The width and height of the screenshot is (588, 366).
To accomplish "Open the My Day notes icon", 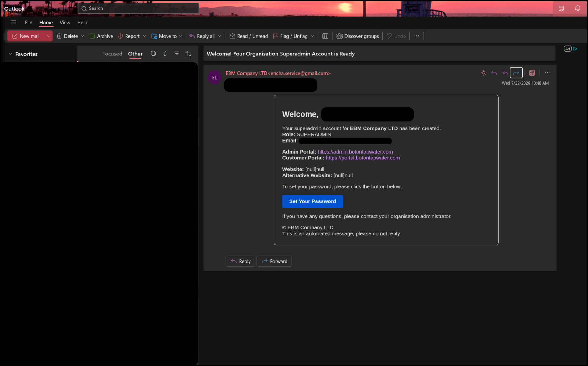I will 561,8.
